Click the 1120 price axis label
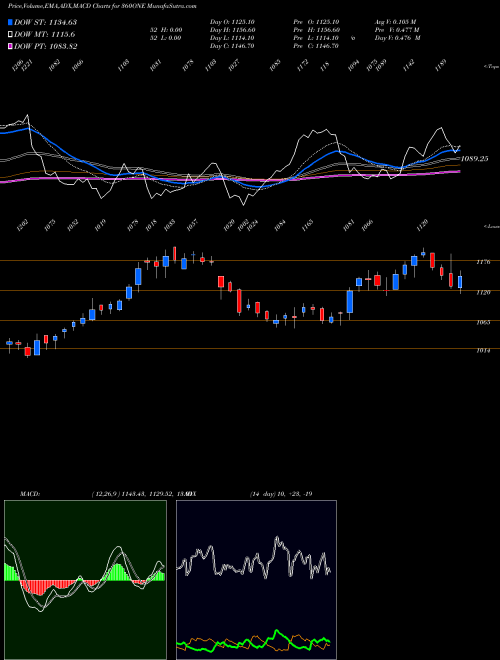The height and width of the screenshot is (660, 500). [x=483, y=292]
